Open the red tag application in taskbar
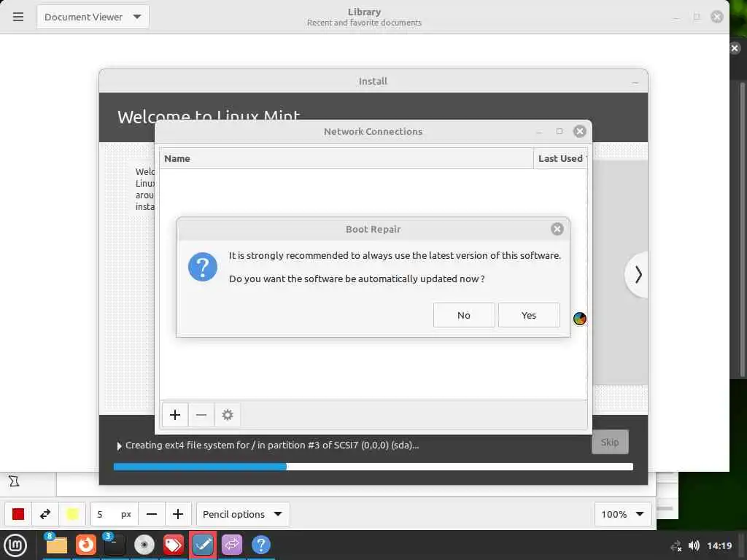The height and width of the screenshot is (560, 747). pos(174,545)
